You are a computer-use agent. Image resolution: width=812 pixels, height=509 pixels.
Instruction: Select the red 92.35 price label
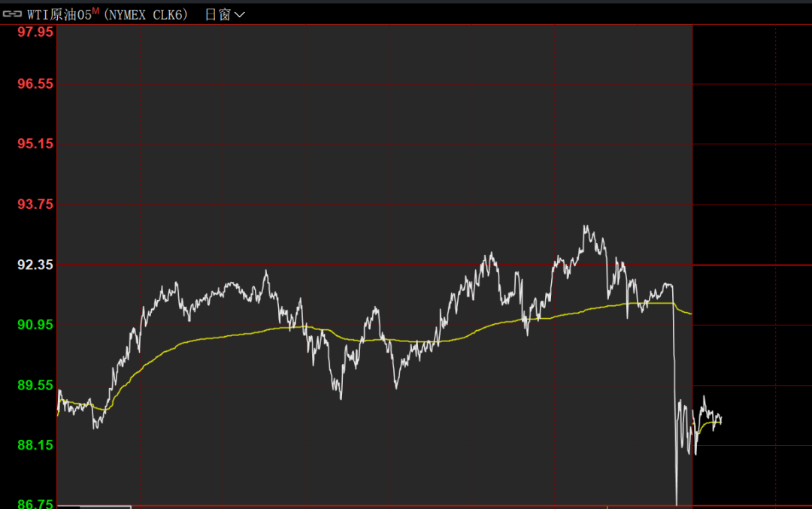pyautogui.click(x=35, y=265)
